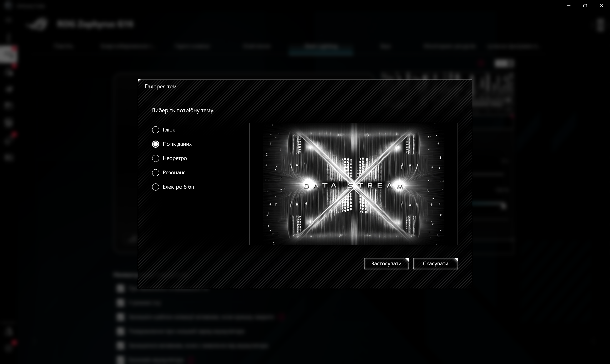Pick the Резонанс theme radio button
The width and height of the screenshot is (610, 364).
point(156,173)
